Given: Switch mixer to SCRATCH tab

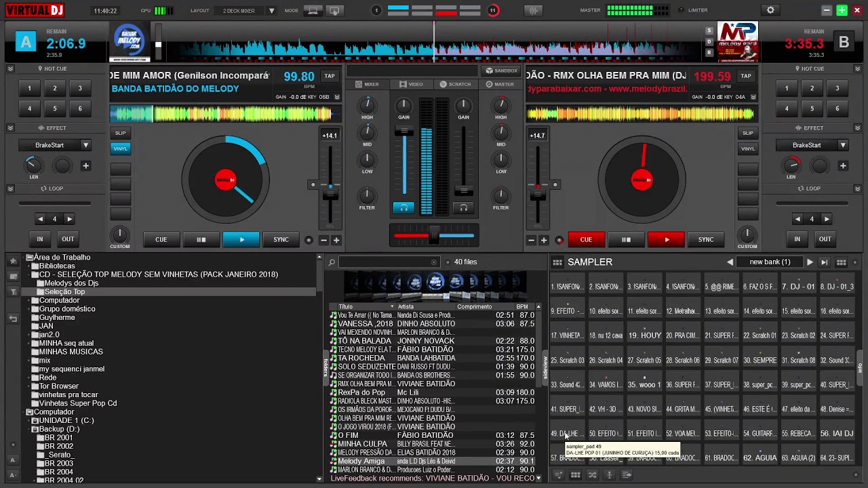Looking at the screenshot, I should (x=455, y=84).
